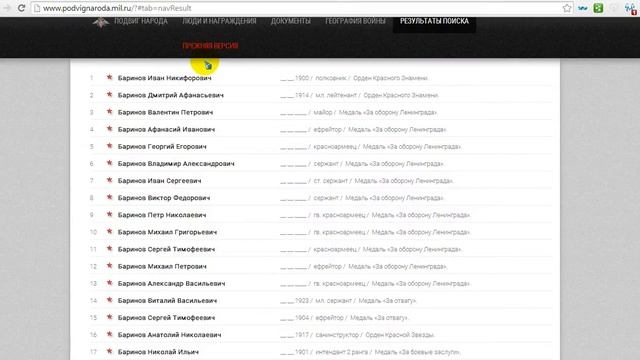Click 'мл. лейтенант / Орден Красного Знамени' text
This screenshot has width=640, height=360.
click(377, 95)
